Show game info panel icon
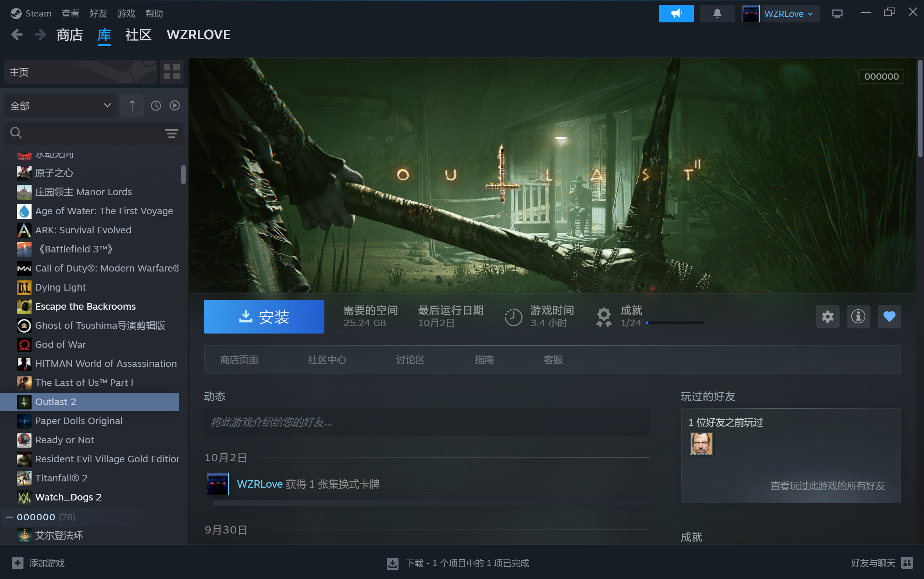 pos(858,317)
